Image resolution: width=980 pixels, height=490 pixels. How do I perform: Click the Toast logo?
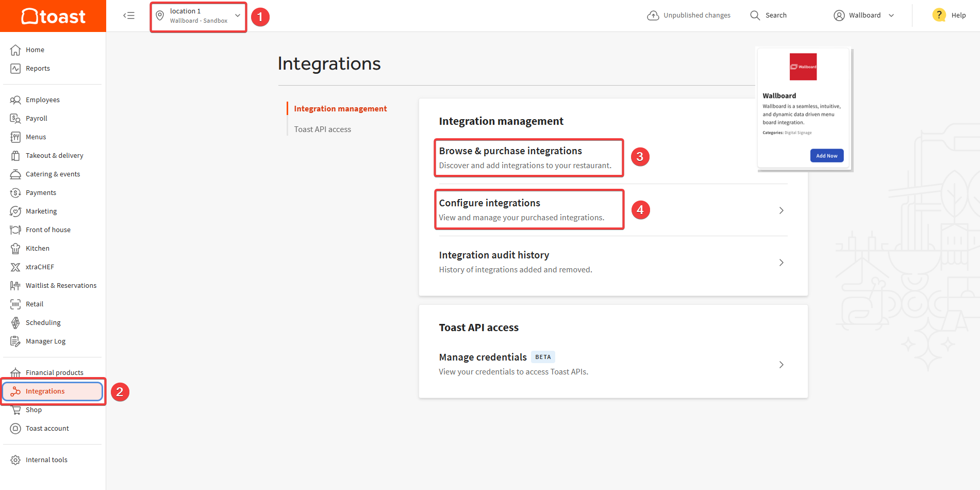53,17
